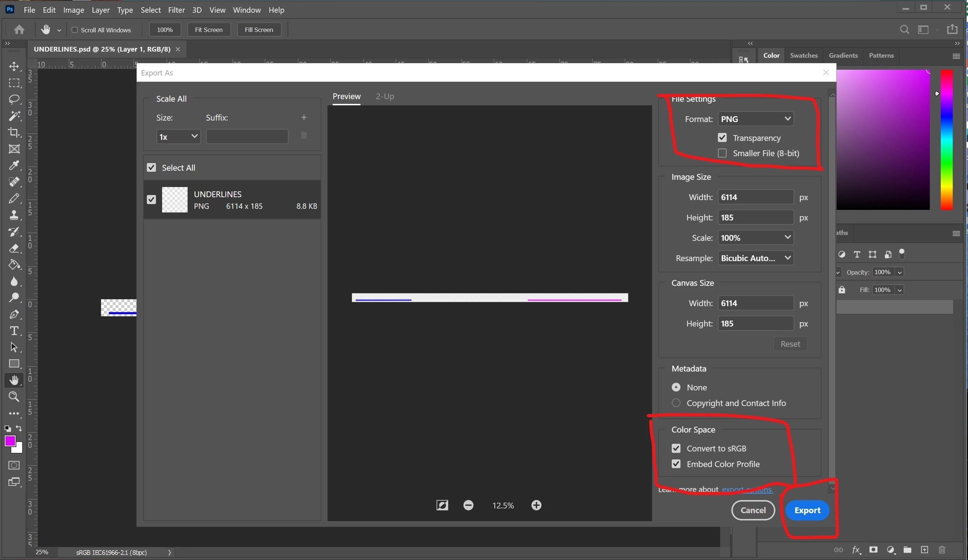968x560 pixels.
Task: Select the Lasso tool
Action: coord(14,100)
